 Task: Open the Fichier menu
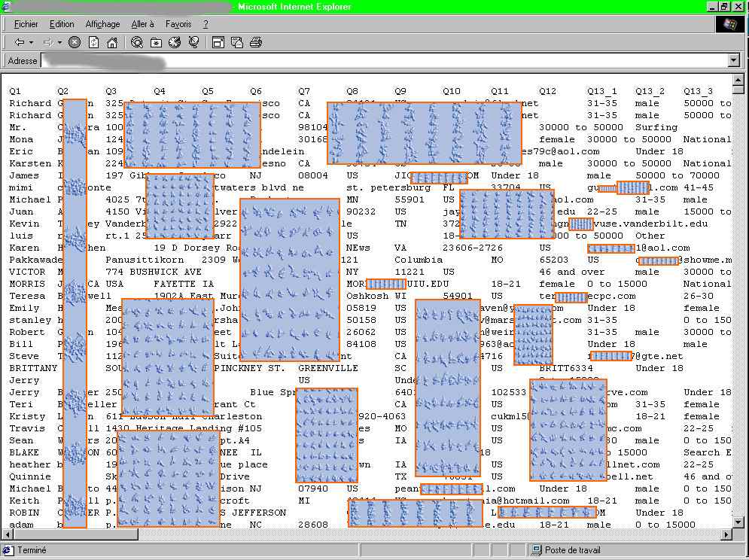coord(26,24)
